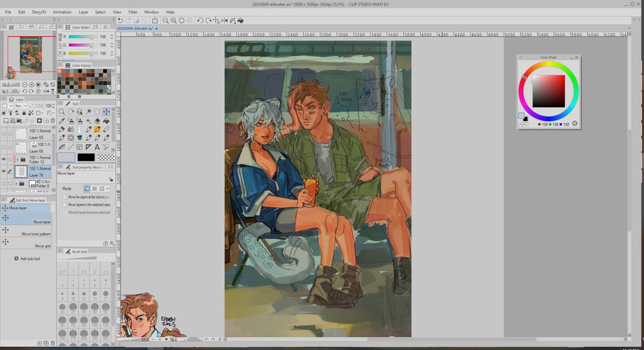The image size is (644, 350).
Task: Check 'Move layers in the selected area'
Action: tap(64, 205)
